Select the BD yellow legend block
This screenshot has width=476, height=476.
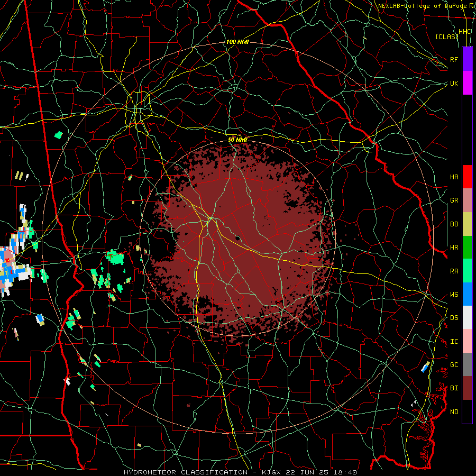(x=467, y=224)
